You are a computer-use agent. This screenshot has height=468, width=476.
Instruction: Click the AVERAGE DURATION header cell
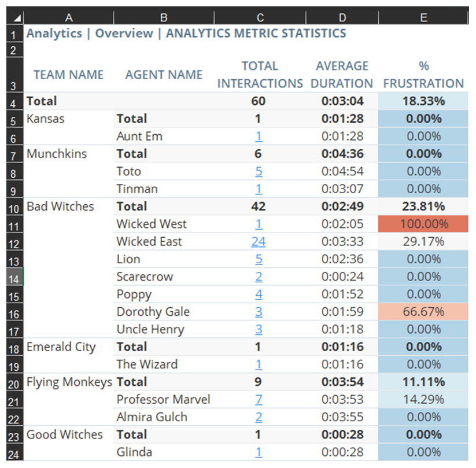tap(342, 75)
